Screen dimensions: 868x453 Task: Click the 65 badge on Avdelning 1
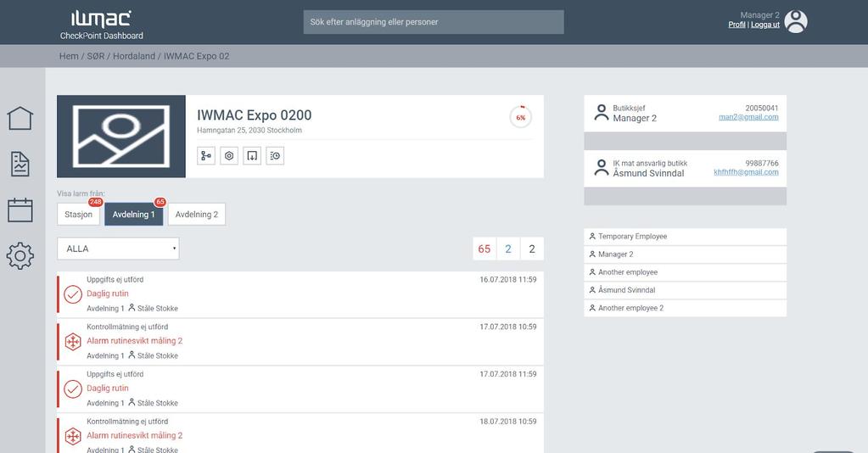tap(160, 202)
